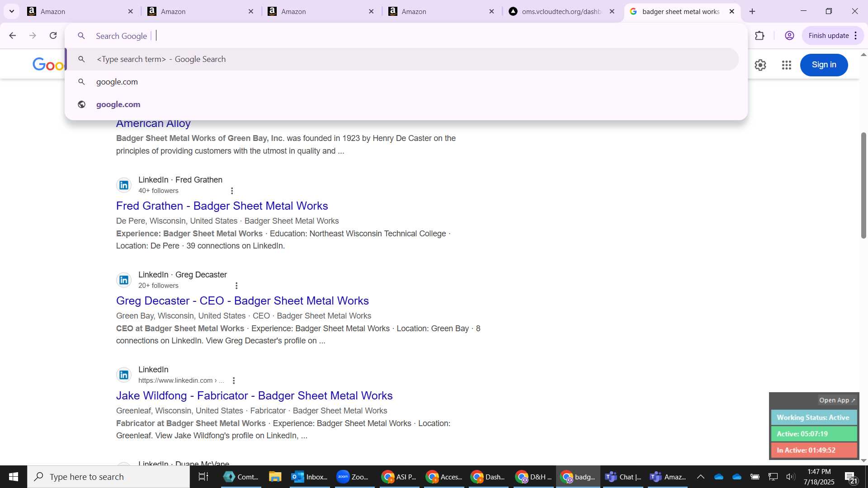This screenshot has height=488, width=868.
Task: Click the Working Status: Active bar
Action: (814, 418)
